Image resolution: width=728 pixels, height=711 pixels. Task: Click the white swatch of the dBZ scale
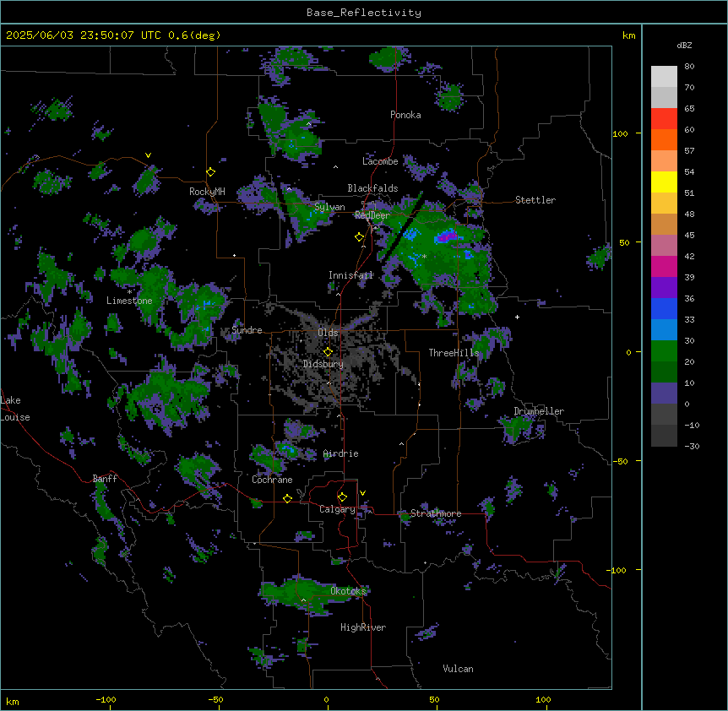[664, 77]
